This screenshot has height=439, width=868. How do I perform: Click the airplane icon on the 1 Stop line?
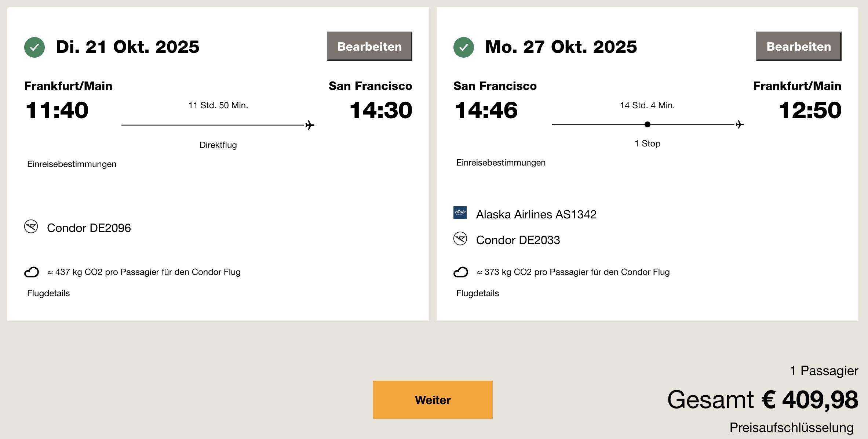coord(740,124)
